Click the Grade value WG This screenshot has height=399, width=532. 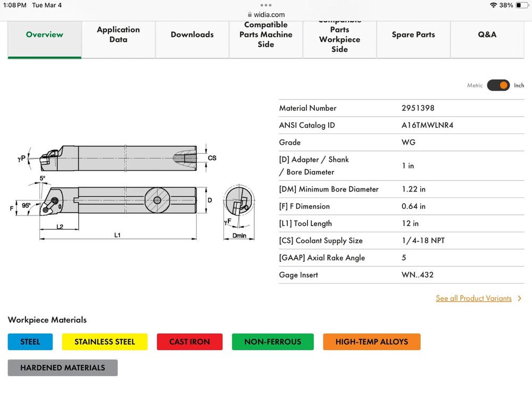tap(409, 143)
